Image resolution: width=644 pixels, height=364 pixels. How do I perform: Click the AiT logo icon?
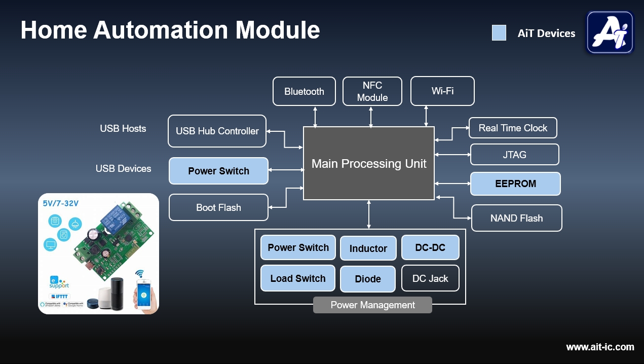[x=610, y=32]
